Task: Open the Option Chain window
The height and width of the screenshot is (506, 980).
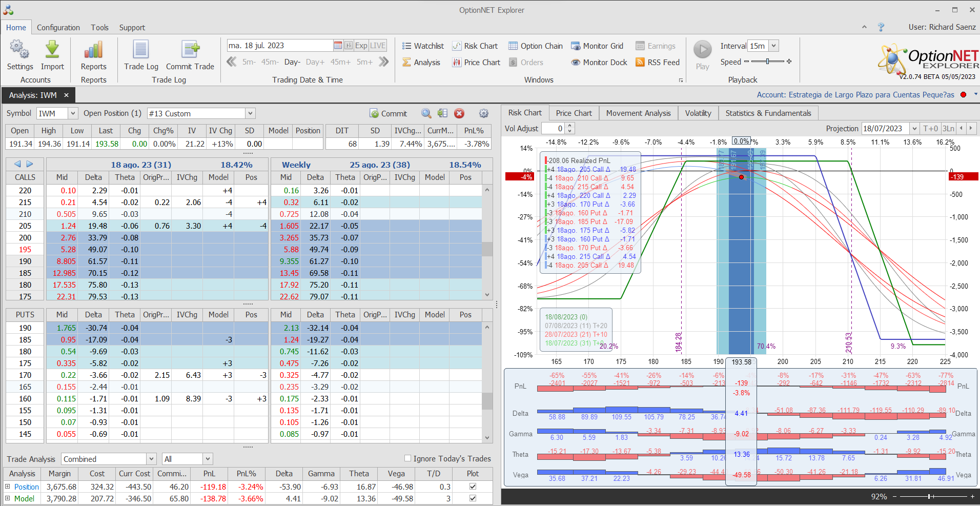Action: (x=536, y=46)
